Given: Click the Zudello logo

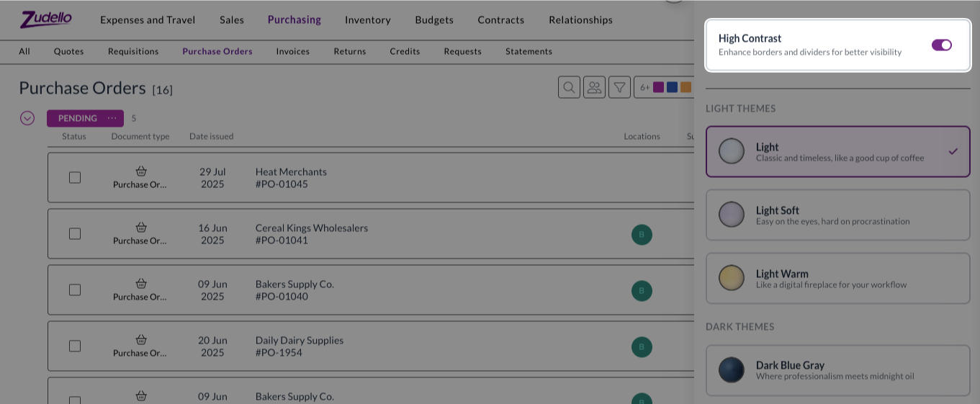Looking at the screenshot, I should 46,19.
